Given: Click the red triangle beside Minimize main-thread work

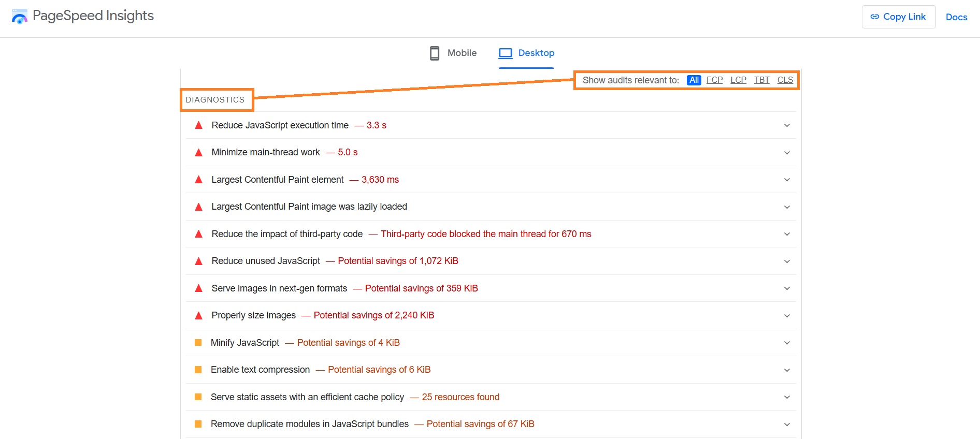Looking at the screenshot, I should [x=198, y=152].
